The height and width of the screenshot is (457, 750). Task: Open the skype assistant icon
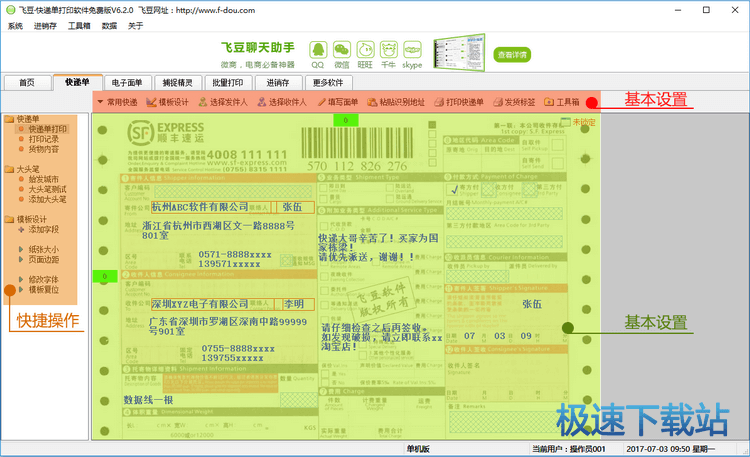[412, 50]
